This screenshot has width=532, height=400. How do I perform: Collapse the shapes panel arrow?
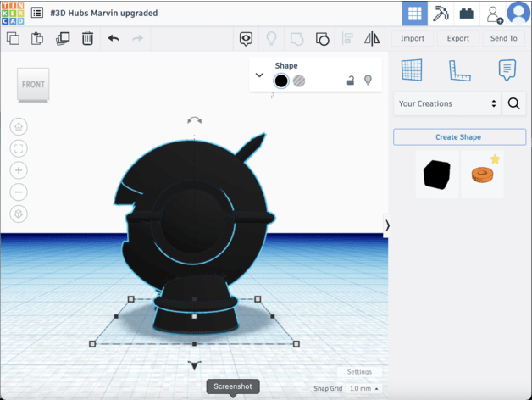pyautogui.click(x=387, y=225)
